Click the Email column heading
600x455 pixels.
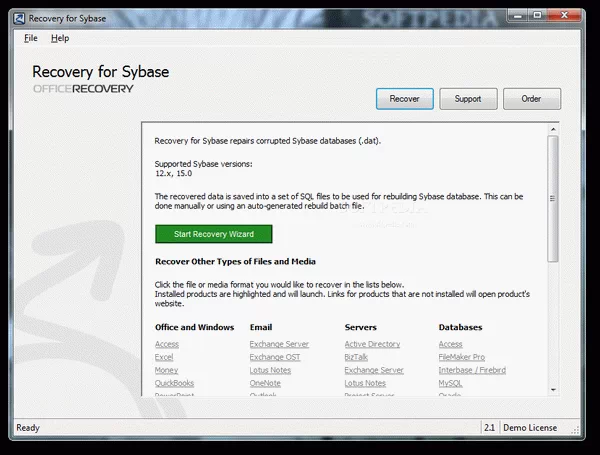261,327
